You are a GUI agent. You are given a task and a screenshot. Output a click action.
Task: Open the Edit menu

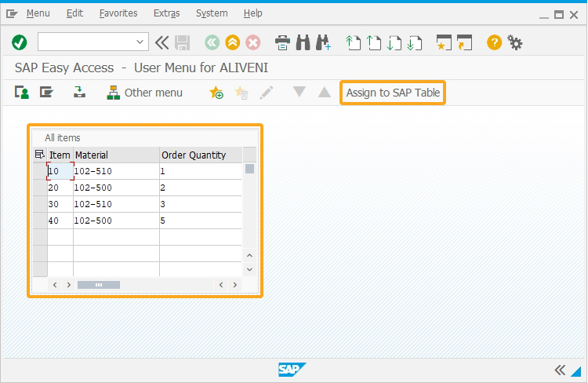(74, 13)
